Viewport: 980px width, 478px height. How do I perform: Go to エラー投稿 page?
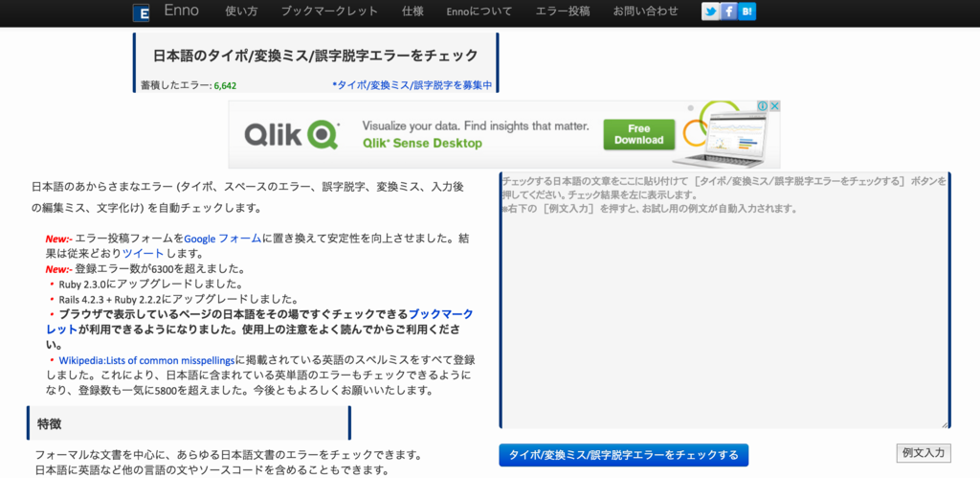pos(563,11)
